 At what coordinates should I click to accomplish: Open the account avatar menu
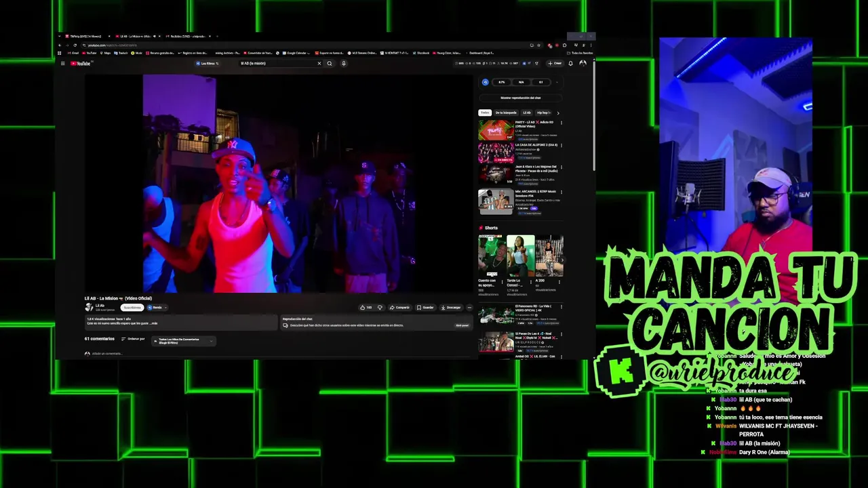(583, 64)
